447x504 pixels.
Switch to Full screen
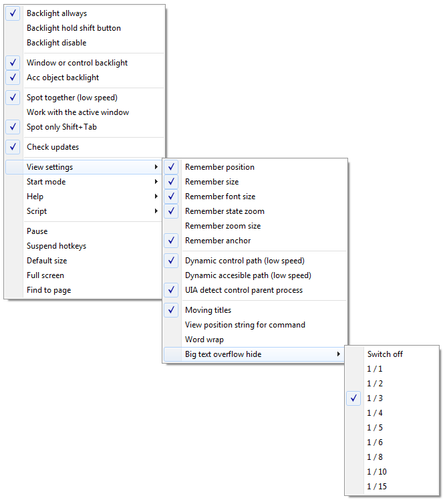pyautogui.click(x=85, y=275)
